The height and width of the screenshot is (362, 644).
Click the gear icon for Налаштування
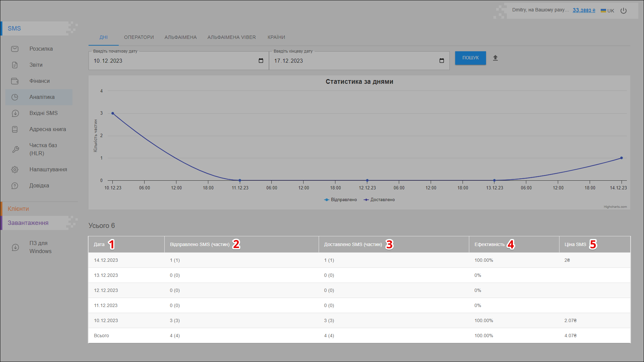pos(15,170)
